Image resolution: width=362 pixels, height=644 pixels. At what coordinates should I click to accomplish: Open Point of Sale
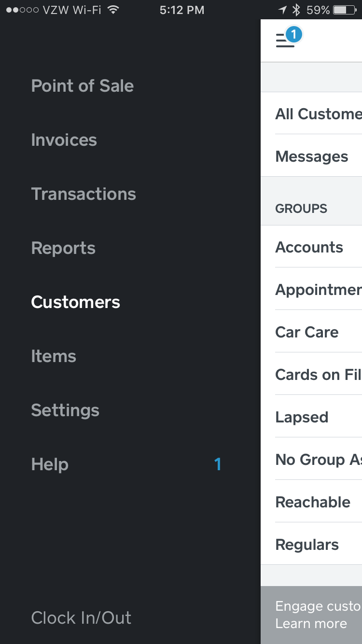click(x=83, y=86)
